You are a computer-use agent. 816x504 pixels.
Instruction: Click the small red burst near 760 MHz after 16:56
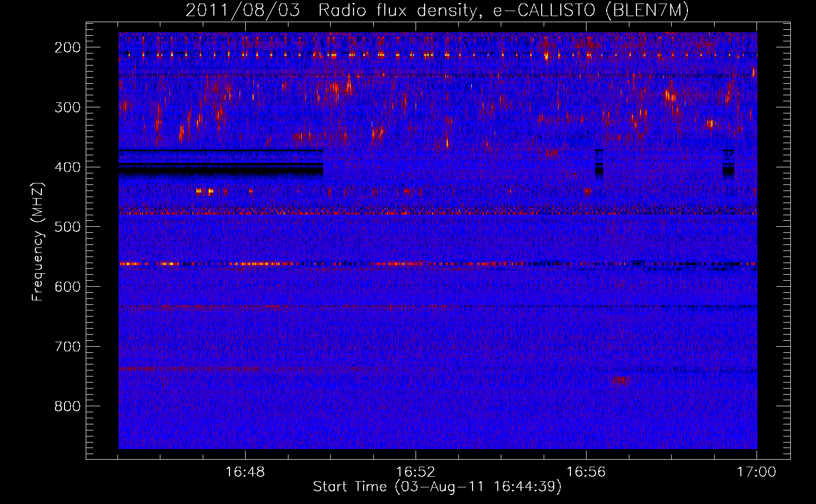pos(621,381)
